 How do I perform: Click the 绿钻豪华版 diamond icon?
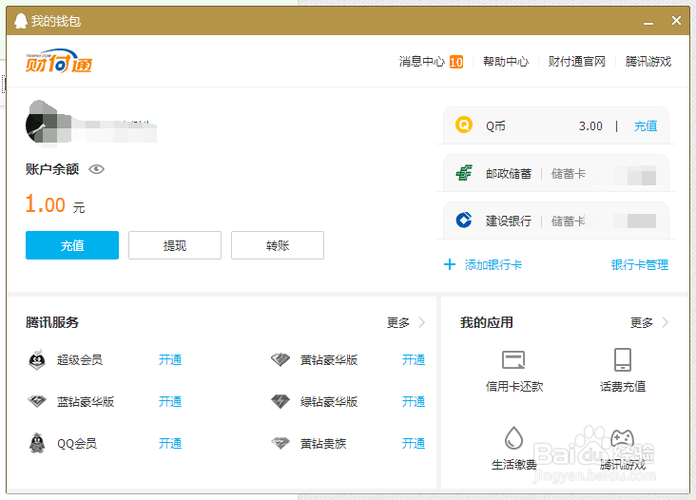point(281,401)
